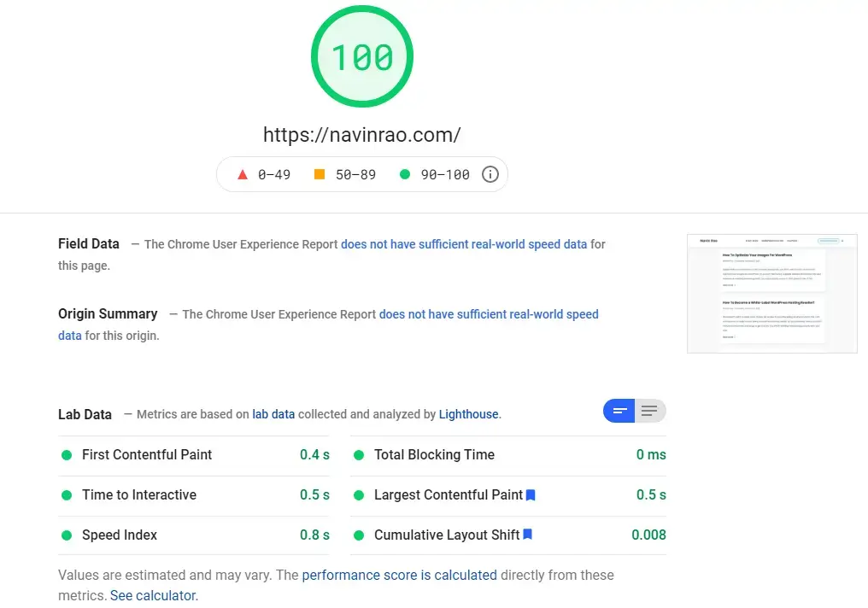Image resolution: width=868 pixels, height=608 pixels.
Task: Click the green dot beside Cumulative Layout Shift
Action: (x=359, y=535)
